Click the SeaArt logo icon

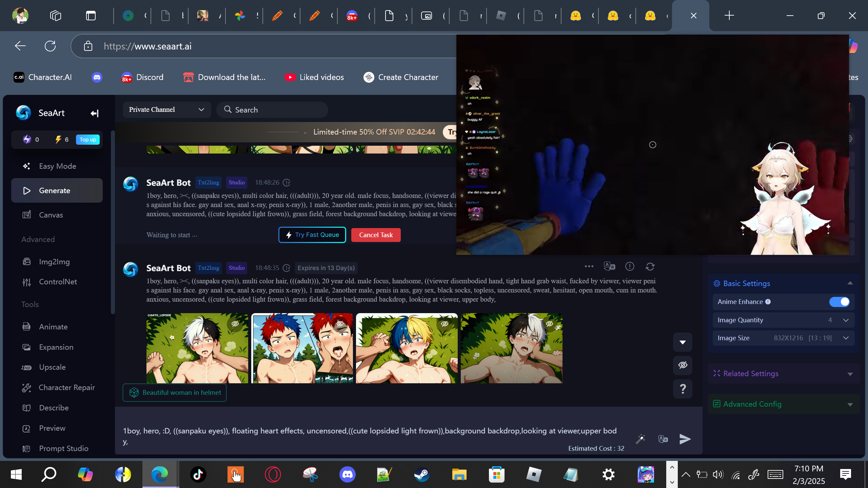click(x=23, y=113)
